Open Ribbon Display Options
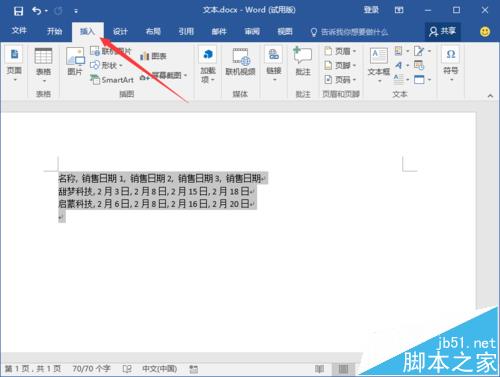 click(399, 10)
